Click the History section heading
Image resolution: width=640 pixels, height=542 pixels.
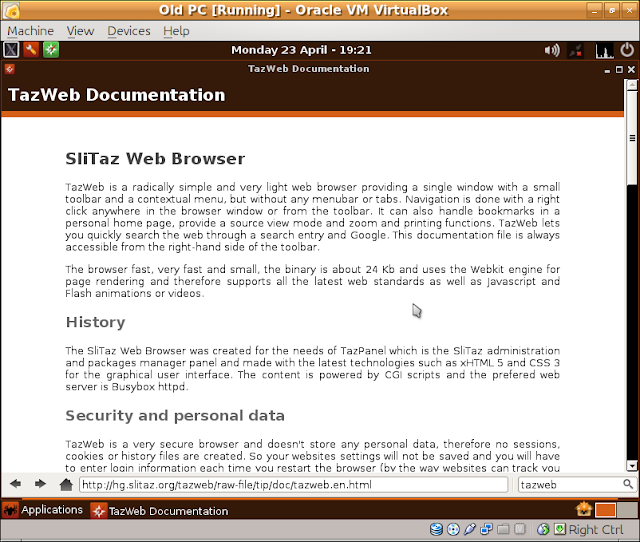coord(96,322)
